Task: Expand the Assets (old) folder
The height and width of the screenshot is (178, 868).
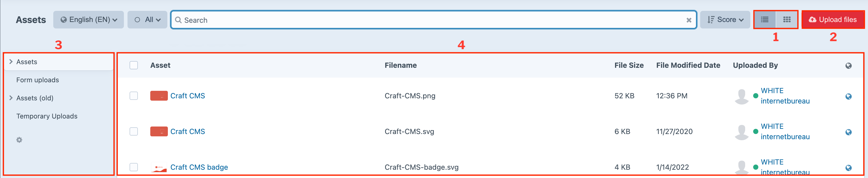Action: (11, 98)
